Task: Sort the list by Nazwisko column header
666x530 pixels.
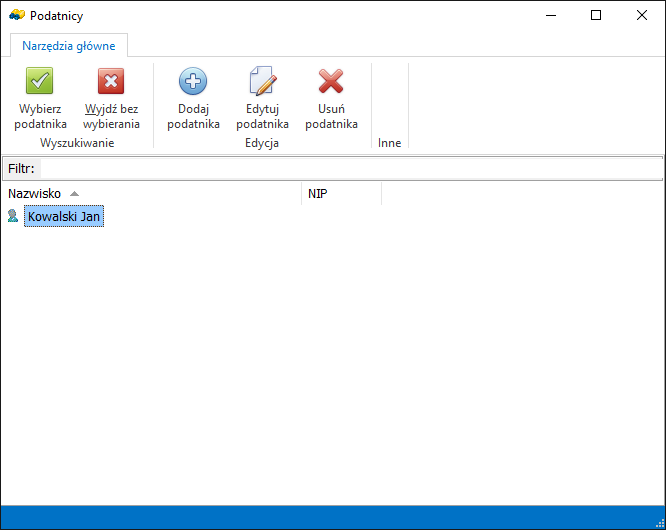Action: click(35, 193)
